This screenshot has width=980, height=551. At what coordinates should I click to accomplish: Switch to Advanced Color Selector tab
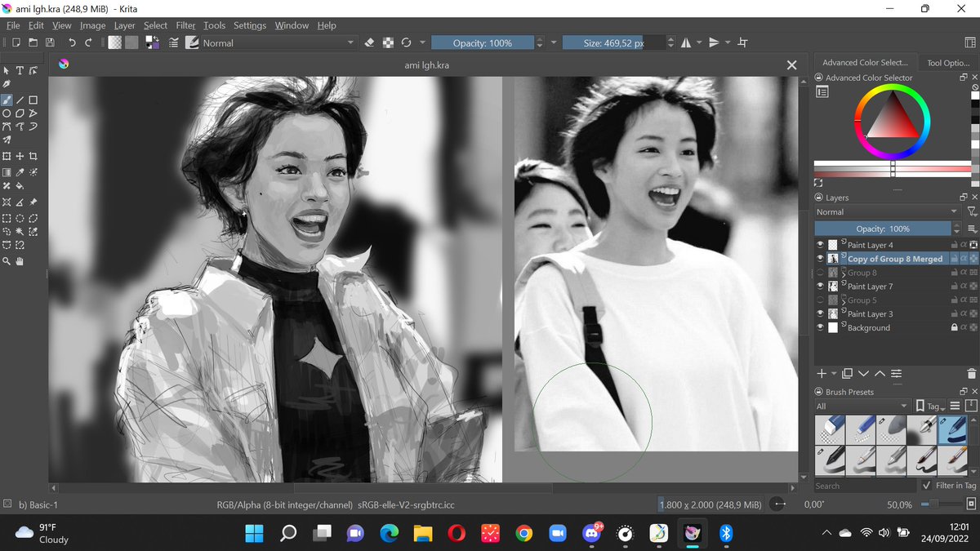pyautogui.click(x=865, y=62)
